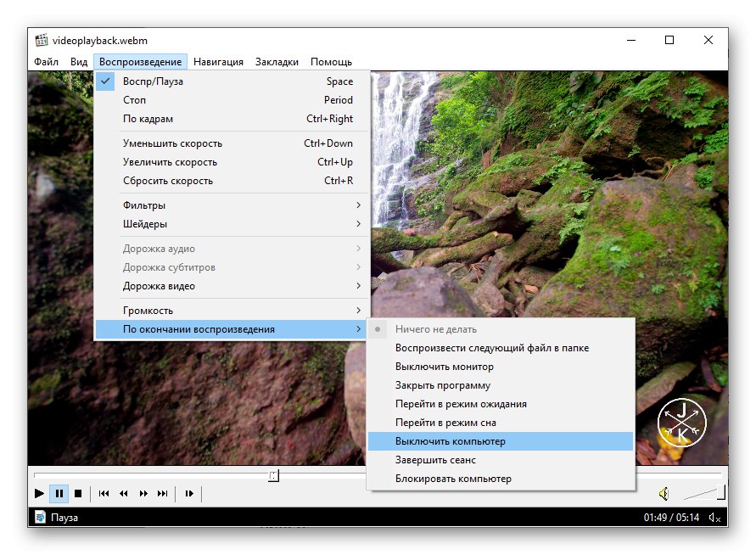This screenshot has height=555, width=756.
Task: Click the videoplayback.webm title bar app icon
Action: tap(42, 40)
